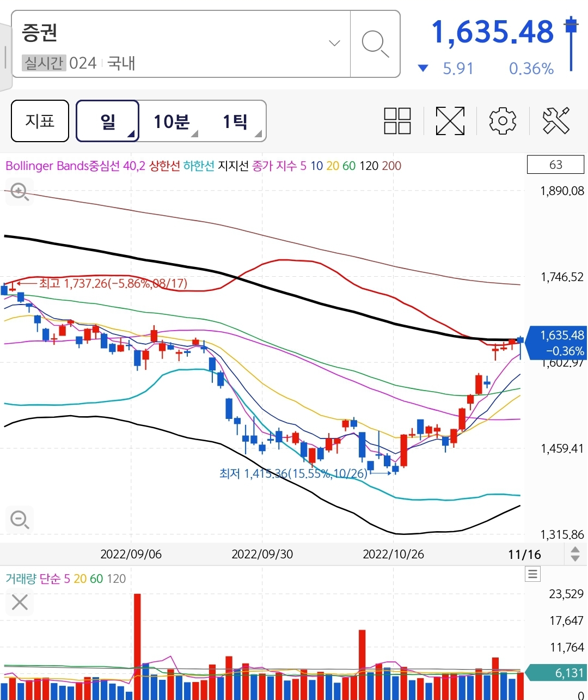Click the 2022/09/06 date axis label
This screenshot has height=700, width=588.
[131, 554]
